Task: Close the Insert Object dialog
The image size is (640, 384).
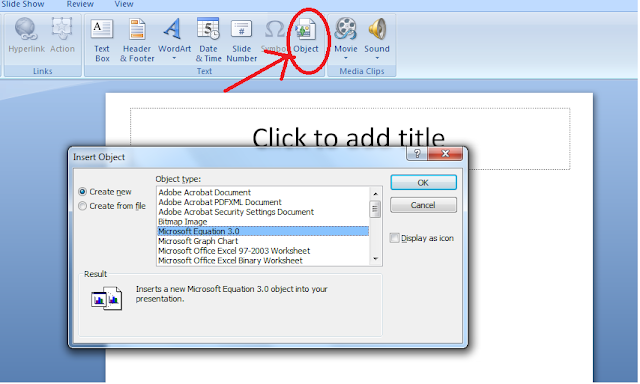Action: pos(445,153)
